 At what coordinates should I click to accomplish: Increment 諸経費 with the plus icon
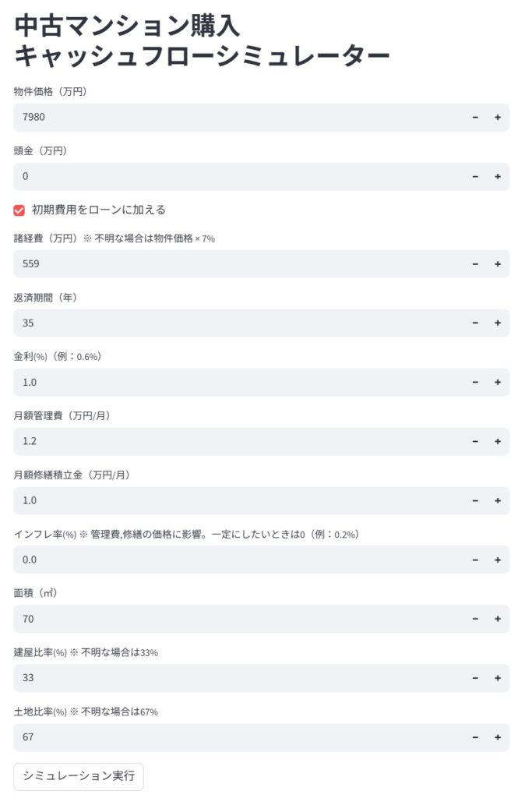[498, 264]
